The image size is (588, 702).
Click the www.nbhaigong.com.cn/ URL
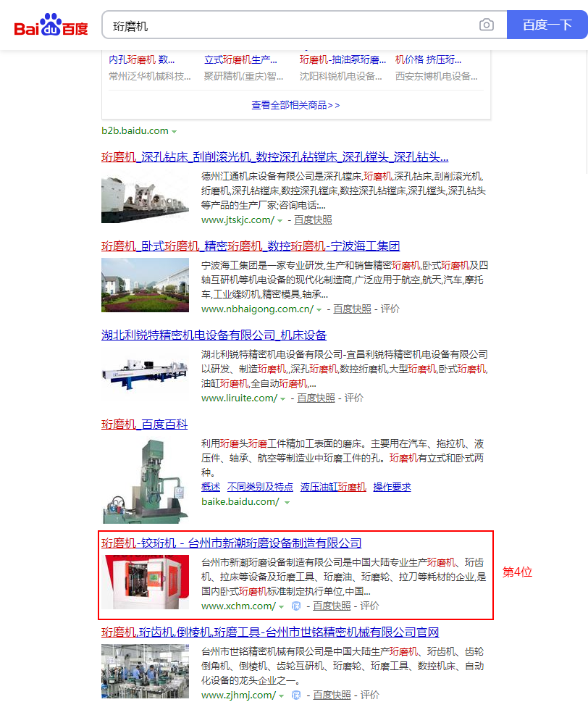click(257, 309)
